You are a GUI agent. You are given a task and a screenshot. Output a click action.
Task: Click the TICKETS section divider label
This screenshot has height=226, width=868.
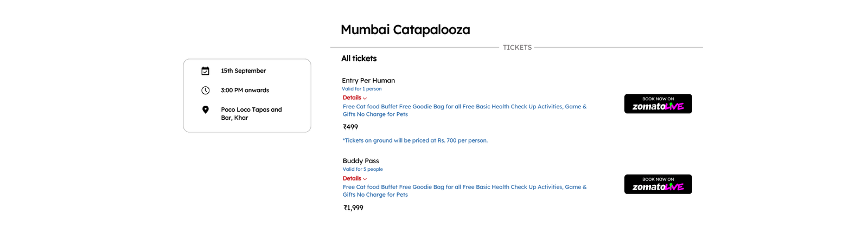click(517, 48)
